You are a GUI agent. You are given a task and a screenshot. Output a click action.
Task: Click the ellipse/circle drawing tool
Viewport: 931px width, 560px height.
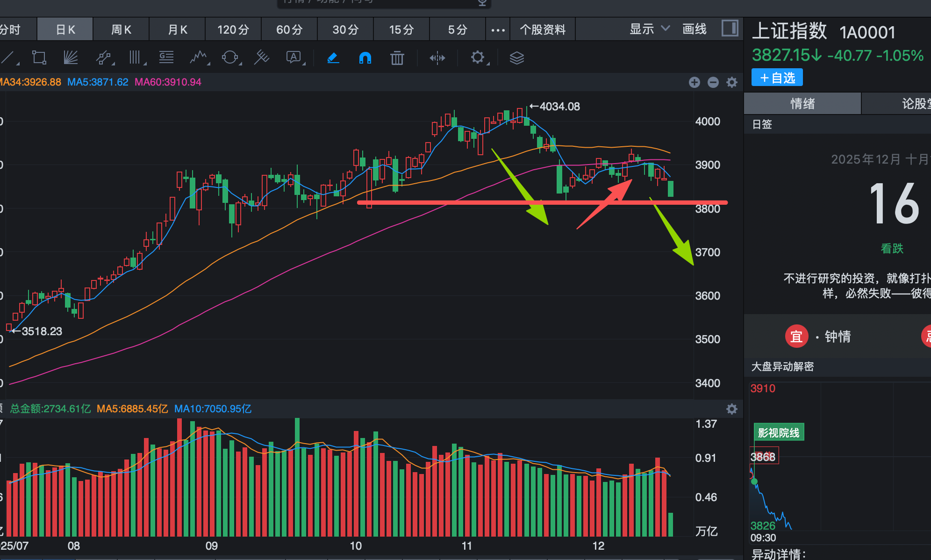229,57
